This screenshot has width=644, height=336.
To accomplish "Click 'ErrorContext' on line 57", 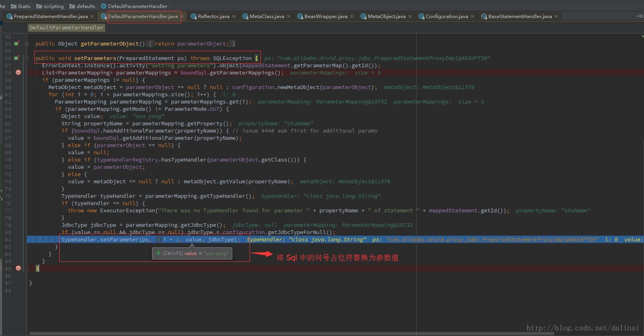I will 61,65.
